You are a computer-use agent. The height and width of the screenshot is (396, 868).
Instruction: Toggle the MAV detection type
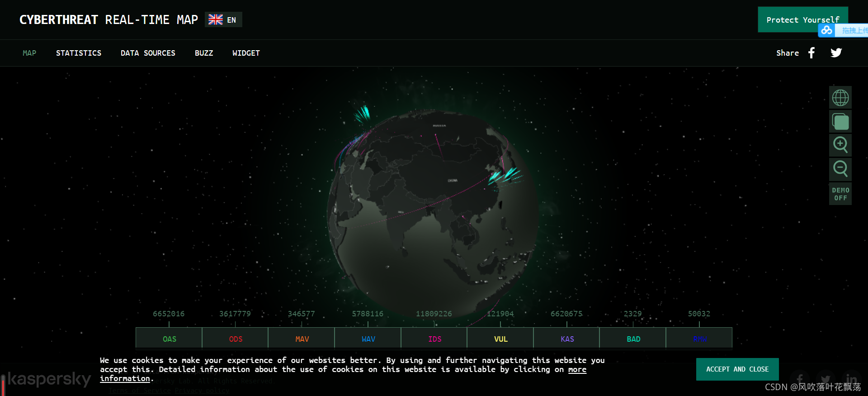[x=302, y=339]
